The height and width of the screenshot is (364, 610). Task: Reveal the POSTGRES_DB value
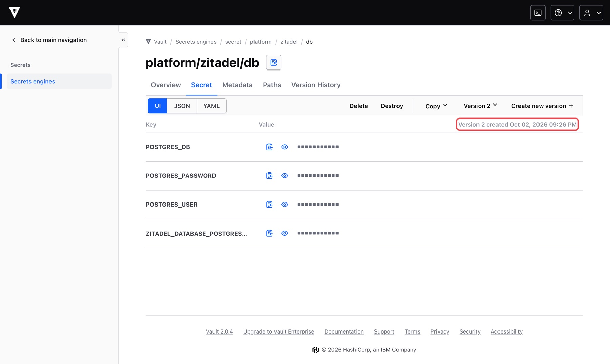285,147
